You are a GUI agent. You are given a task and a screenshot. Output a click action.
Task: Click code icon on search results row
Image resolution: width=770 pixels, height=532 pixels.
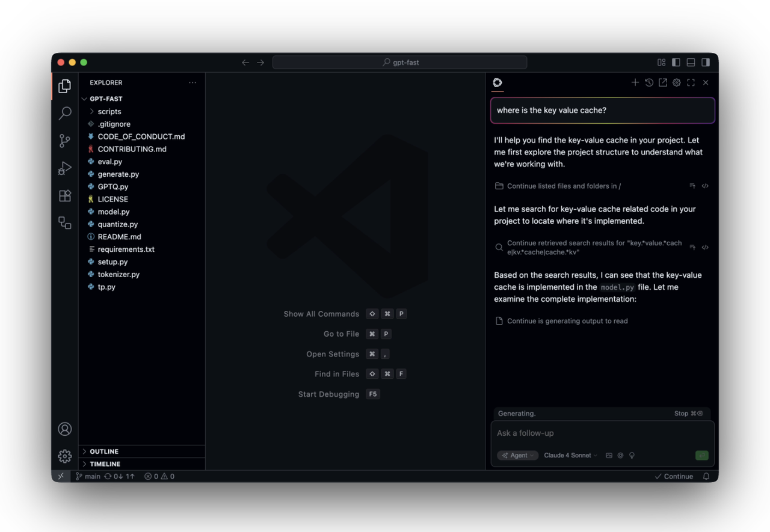pos(705,247)
